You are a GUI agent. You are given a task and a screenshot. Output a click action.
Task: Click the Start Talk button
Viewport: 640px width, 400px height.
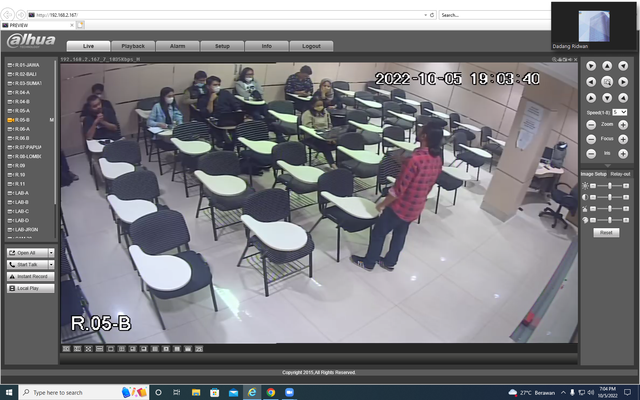point(27,264)
